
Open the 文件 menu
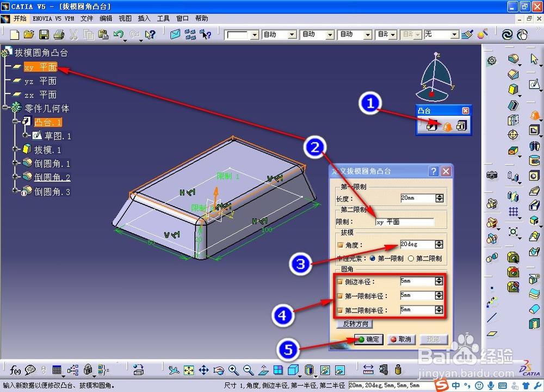[86, 18]
